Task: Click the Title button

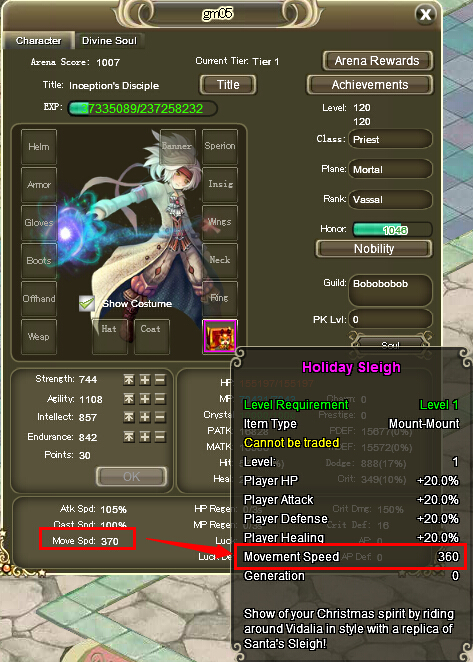Action: pyautogui.click(x=228, y=85)
